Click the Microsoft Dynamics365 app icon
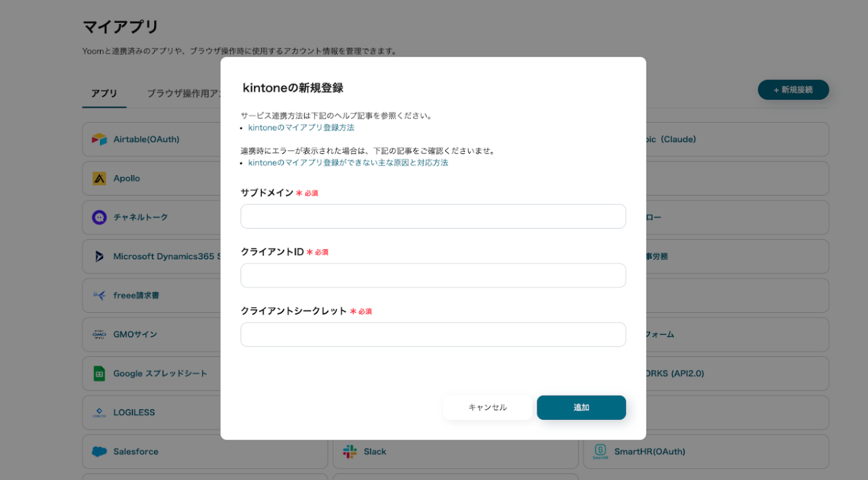868x480 pixels. pos(99,256)
